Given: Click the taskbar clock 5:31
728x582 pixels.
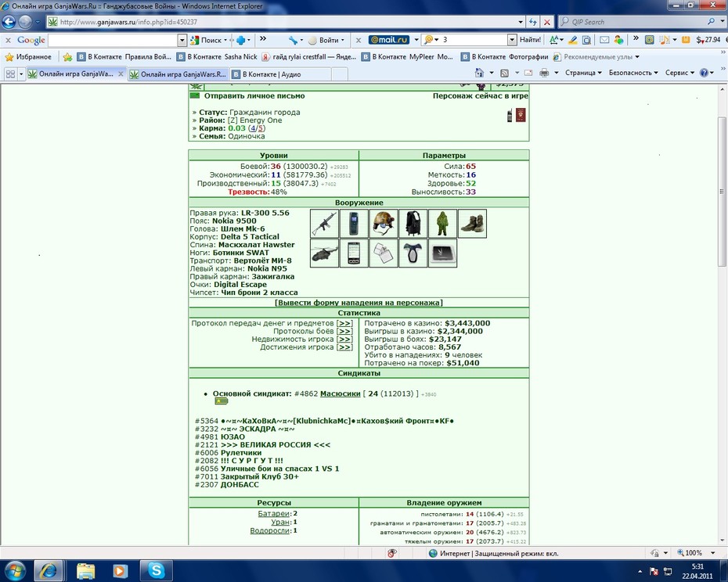Looking at the screenshot, I should tap(697, 566).
